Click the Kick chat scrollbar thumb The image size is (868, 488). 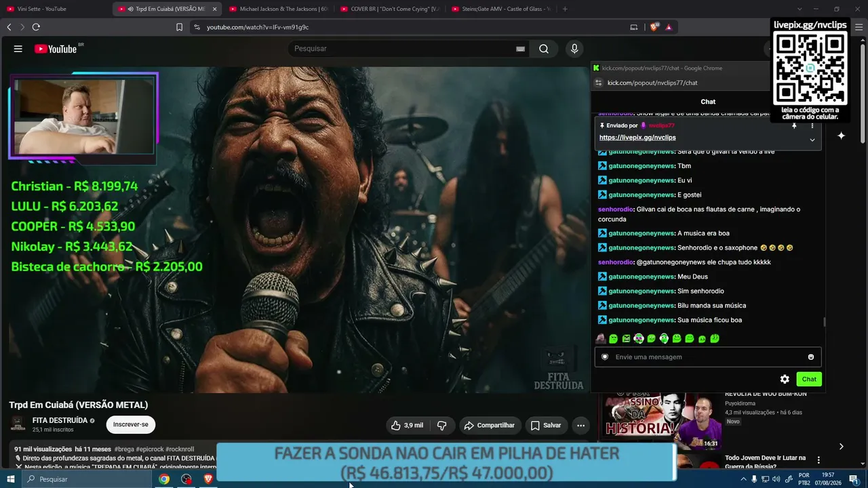click(825, 322)
